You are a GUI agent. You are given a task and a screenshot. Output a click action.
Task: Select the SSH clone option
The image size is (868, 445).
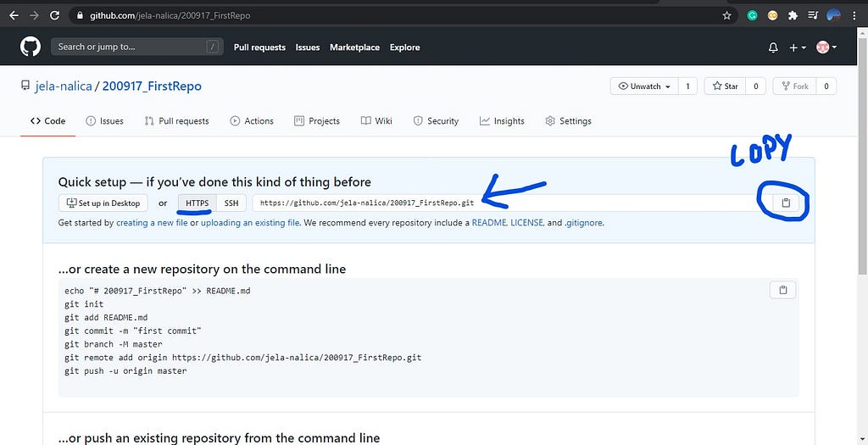pyautogui.click(x=231, y=203)
